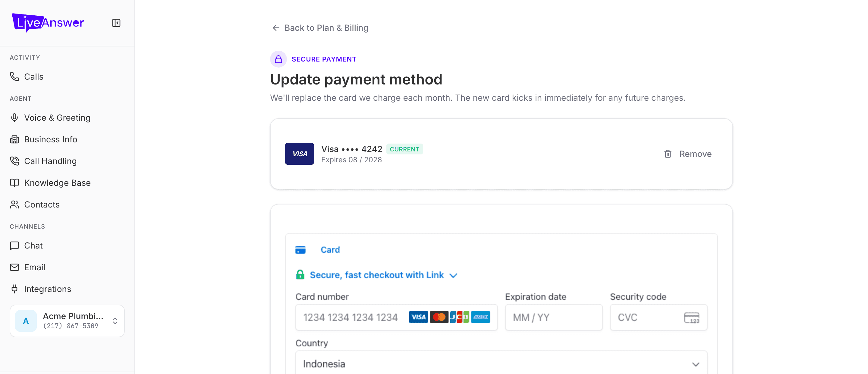
Task: Expand Secure, fast checkout with Link
Action: pos(376,275)
